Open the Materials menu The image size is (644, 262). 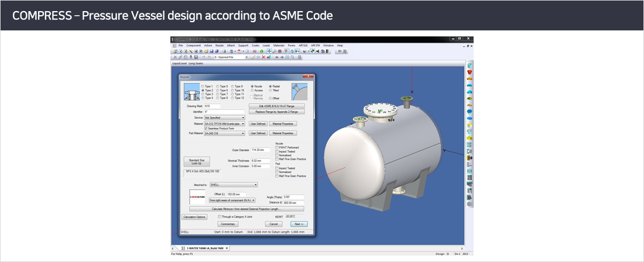point(279,46)
